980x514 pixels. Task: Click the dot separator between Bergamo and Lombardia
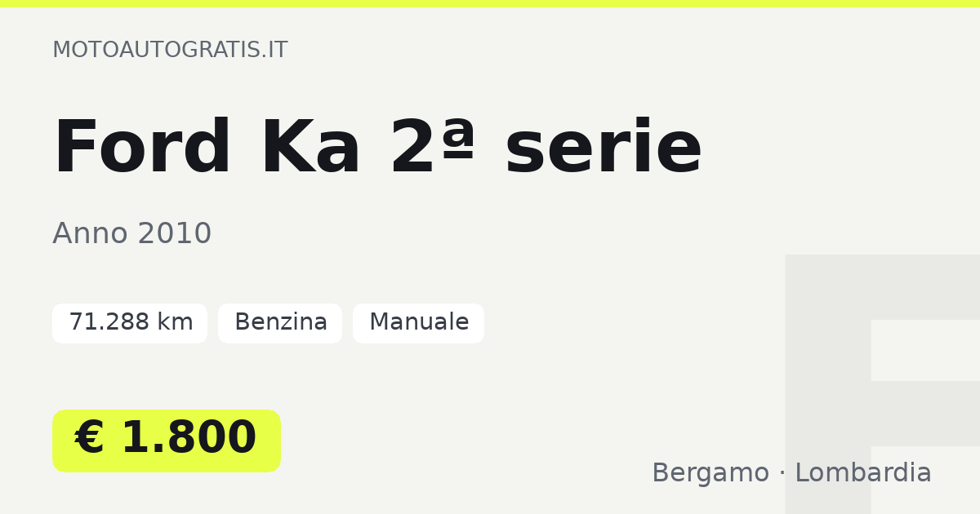(x=782, y=473)
